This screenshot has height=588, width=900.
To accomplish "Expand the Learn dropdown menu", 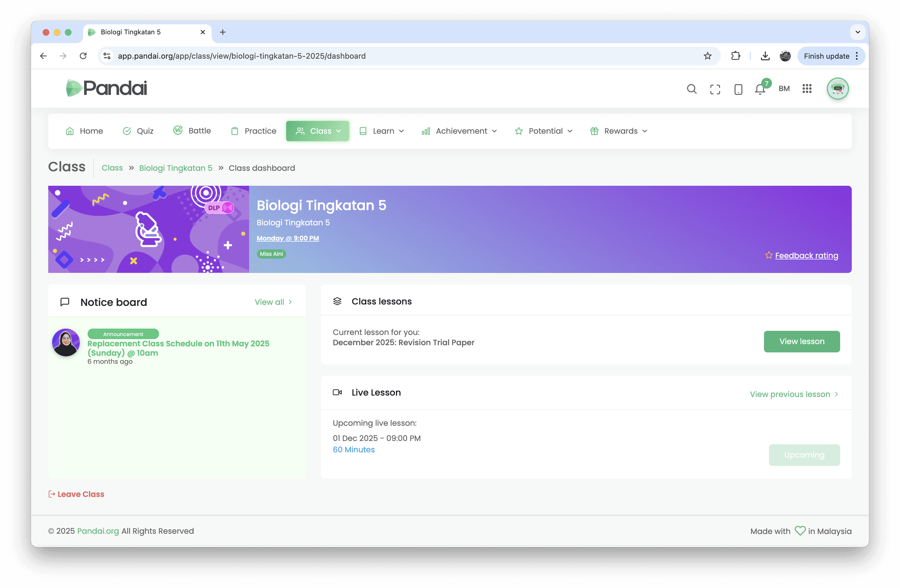I will [382, 131].
